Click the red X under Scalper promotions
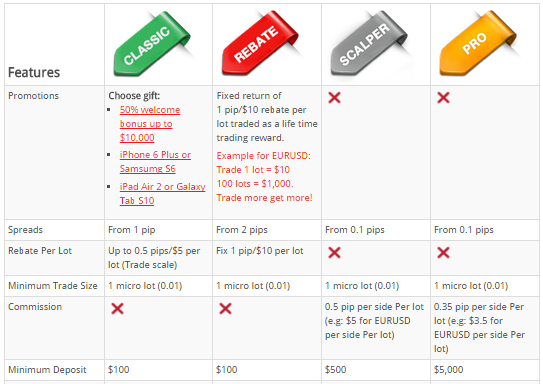543x384 pixels. coord(335,98)
